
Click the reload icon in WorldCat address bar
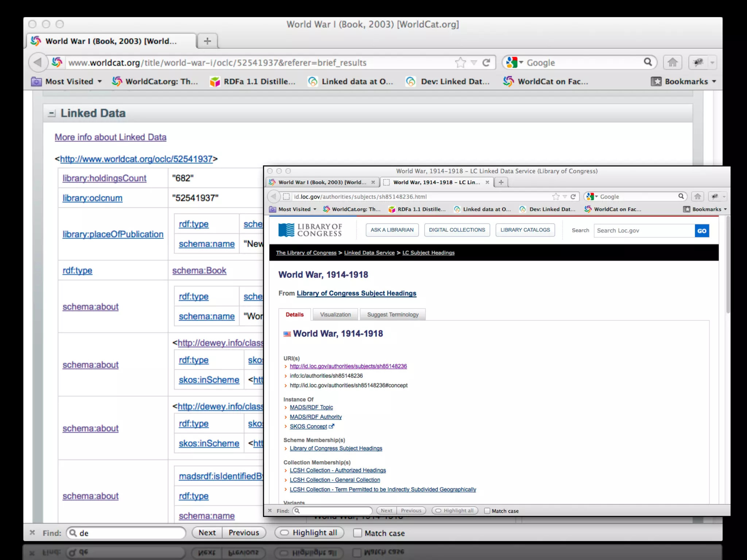[486, 63]
